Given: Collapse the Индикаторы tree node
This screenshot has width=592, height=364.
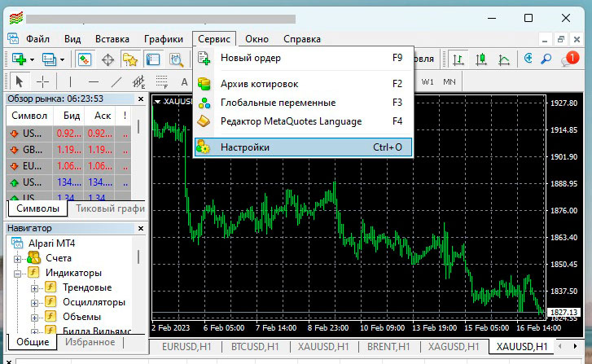Looking at the screenshot, I should coord(19,274).
